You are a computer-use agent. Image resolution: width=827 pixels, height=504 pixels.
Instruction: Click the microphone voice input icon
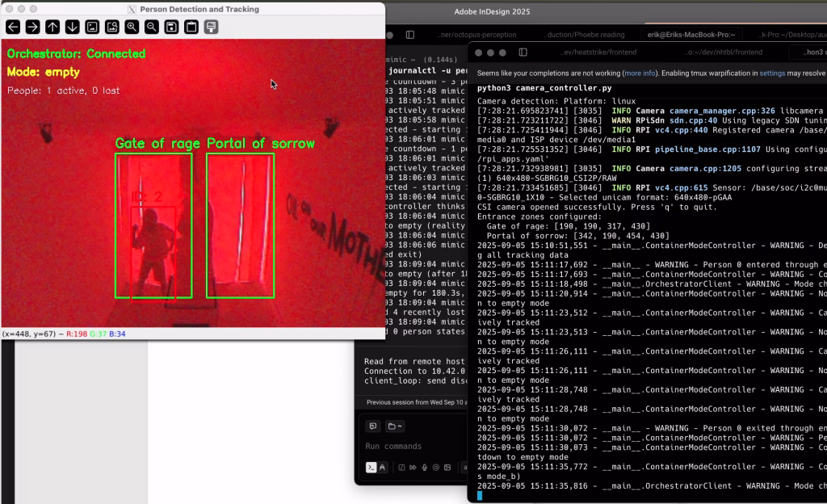[x=425, y=467]
